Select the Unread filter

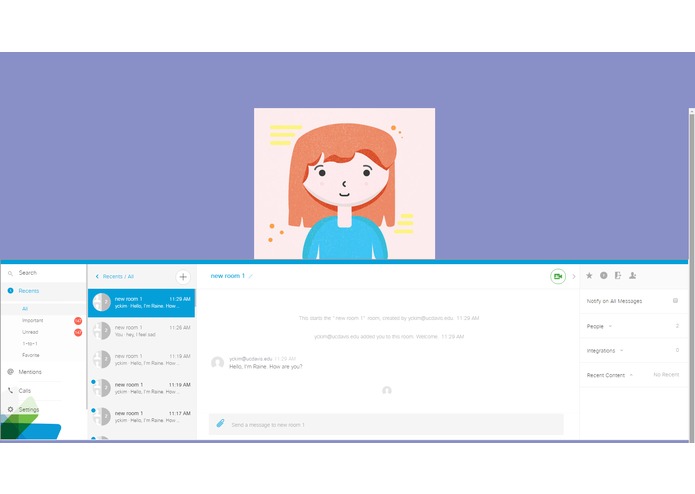(x=30, y=332)
